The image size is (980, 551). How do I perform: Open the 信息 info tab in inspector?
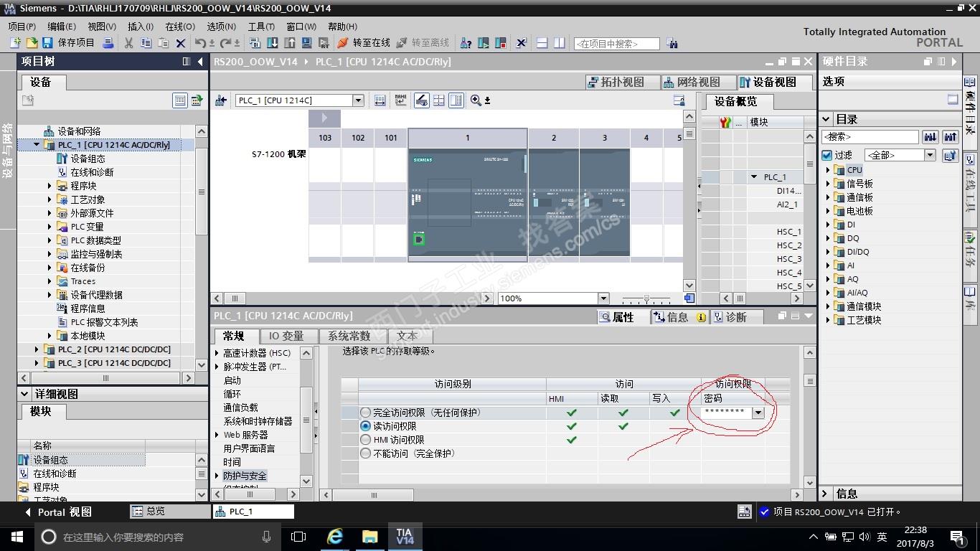pyautogui.click(x=679, y=317)
